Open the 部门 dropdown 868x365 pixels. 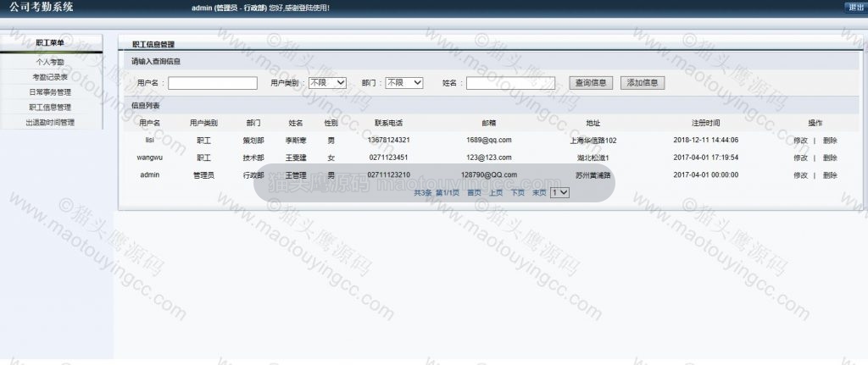pos(404,82)
